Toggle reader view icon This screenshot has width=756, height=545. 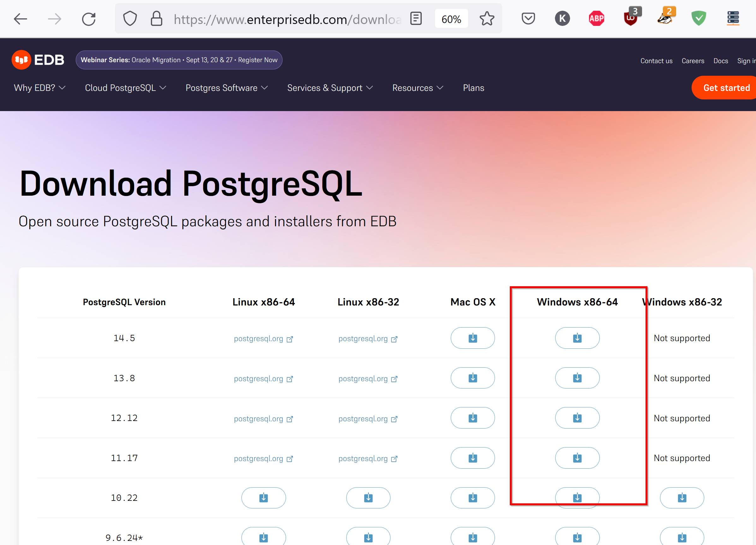[416, 19]
